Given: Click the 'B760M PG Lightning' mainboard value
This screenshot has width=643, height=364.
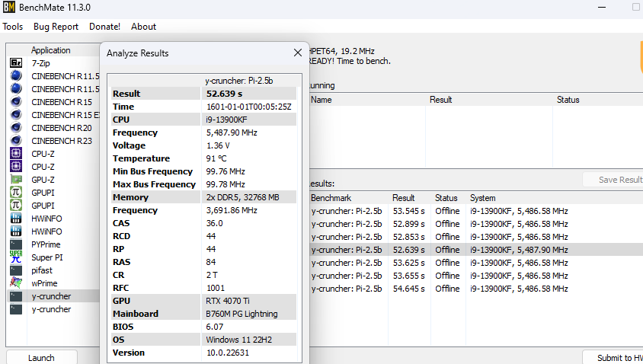Looking at the screenshot, I should coord(242,314).
